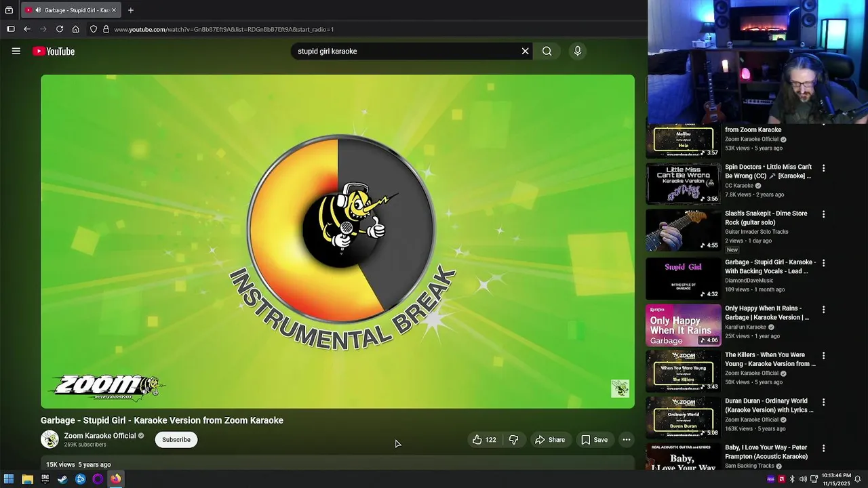This screenshot has width=868, height=488.
Task: Open the YouTube hamburger guide menu
Action: click(x=16, y=51)
